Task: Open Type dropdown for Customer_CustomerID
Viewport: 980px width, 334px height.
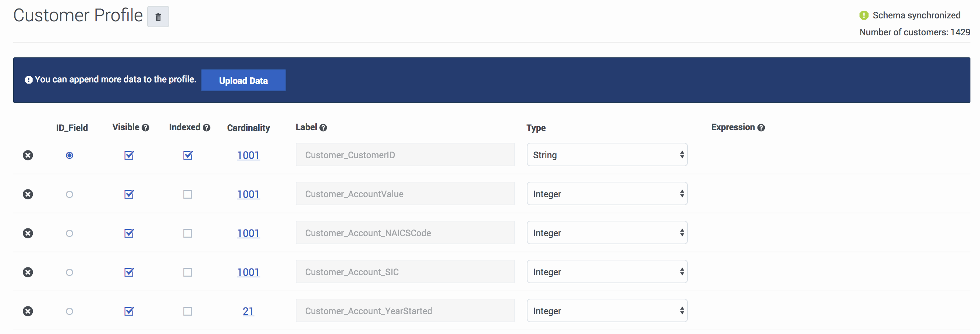Action: tap(607, 155)
